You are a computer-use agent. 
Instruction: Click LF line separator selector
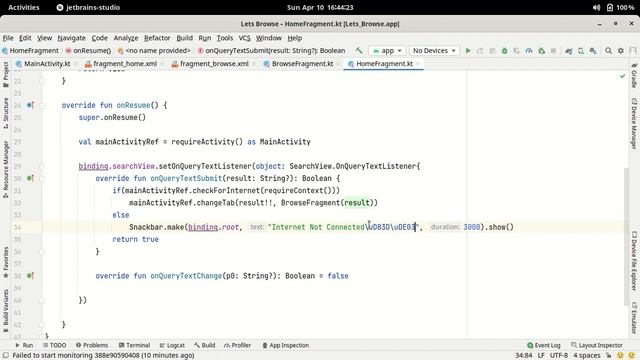(541, 356)
